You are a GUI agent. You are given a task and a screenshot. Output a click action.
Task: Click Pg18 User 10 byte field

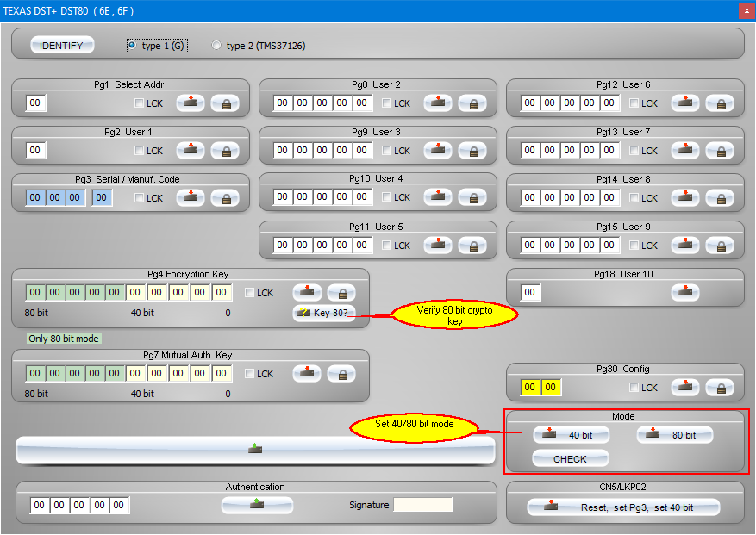click(x=530, y=292)
